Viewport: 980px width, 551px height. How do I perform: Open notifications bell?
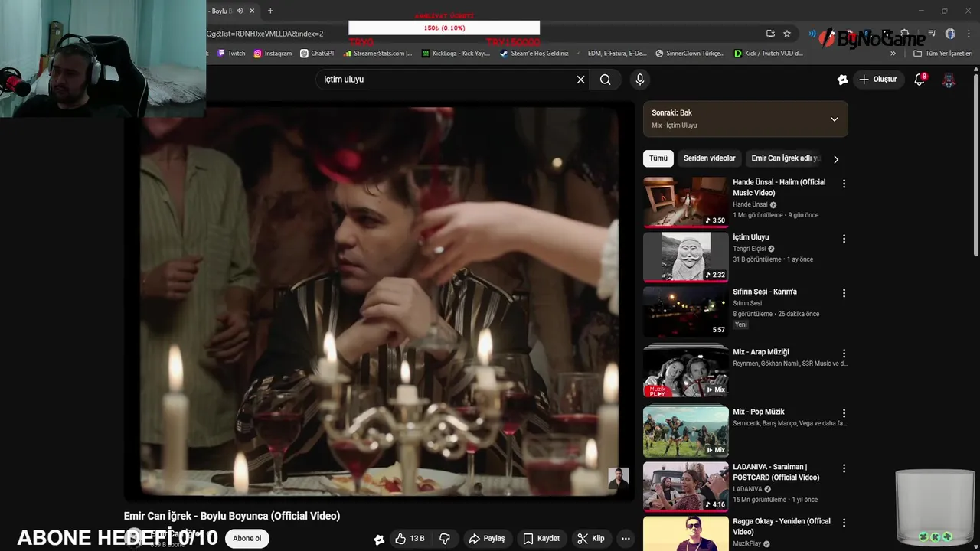(920, 80)
